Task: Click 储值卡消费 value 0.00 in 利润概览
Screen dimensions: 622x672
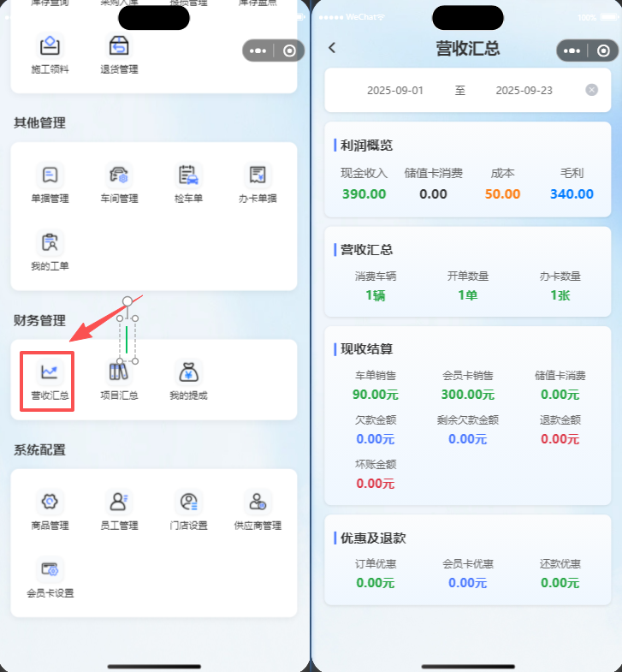Action: coord(433,194)
